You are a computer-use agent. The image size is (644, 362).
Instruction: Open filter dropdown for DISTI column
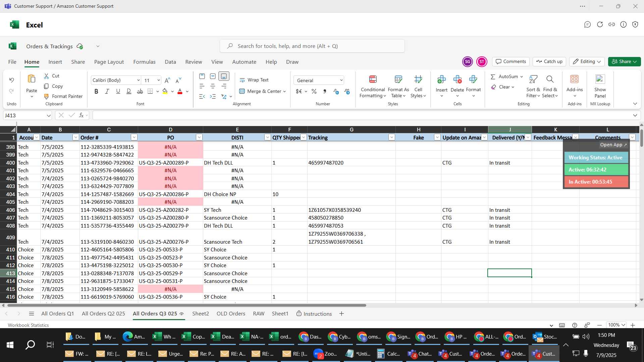267,137
